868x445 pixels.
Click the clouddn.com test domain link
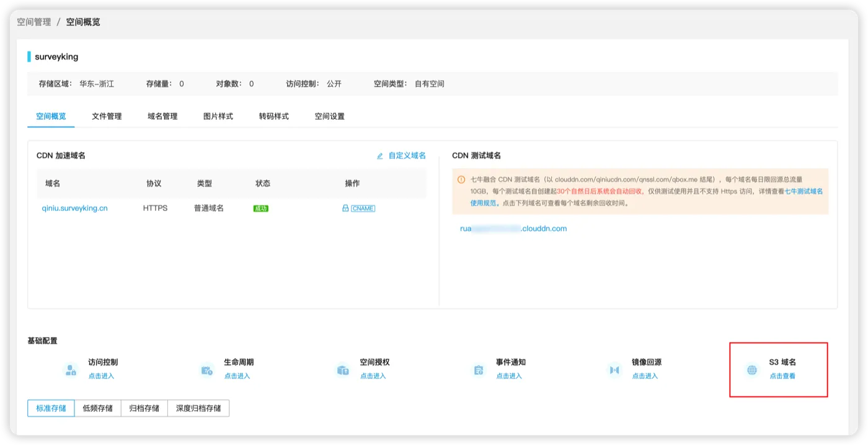coord(513,228)
